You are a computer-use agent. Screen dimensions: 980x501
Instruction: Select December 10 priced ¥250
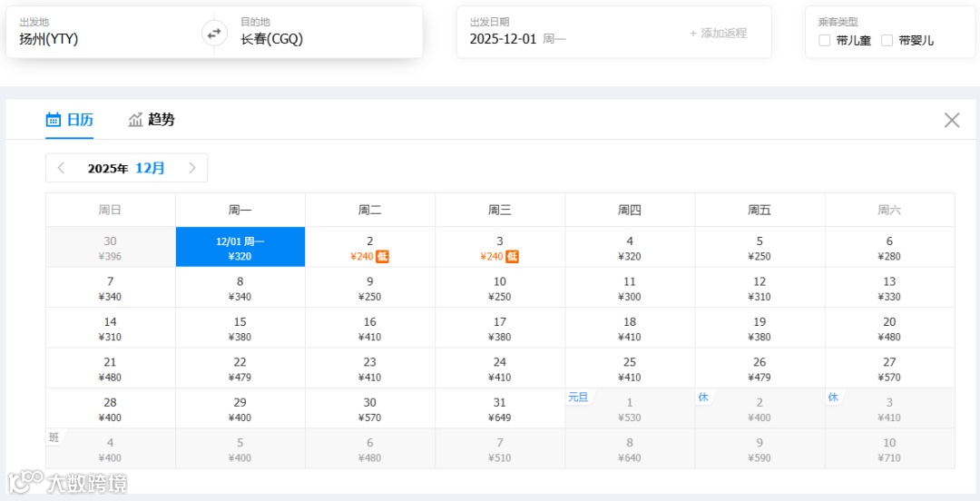pyautogui.click(x=500, y=289)
